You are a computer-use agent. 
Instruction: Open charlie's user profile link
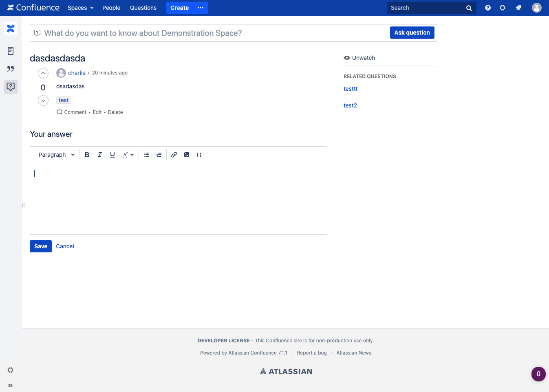(77, 73)
